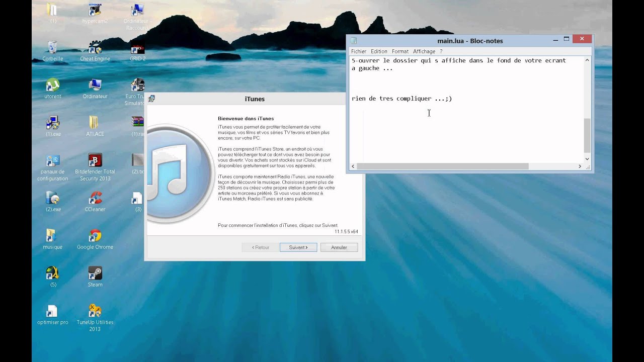This screenshot has height=362, width=644.
Task: Select the optimiser pro shortcut icon
Action: point(53,315)
